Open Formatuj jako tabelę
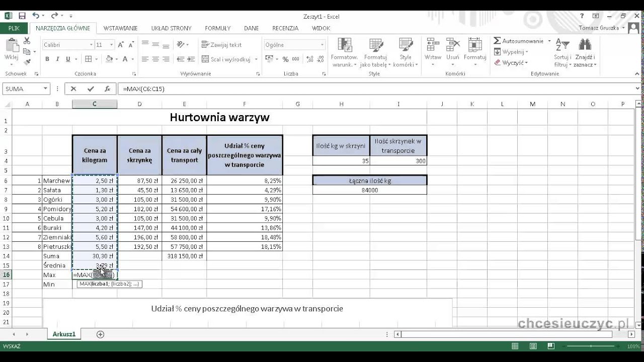 pos(375,52)
